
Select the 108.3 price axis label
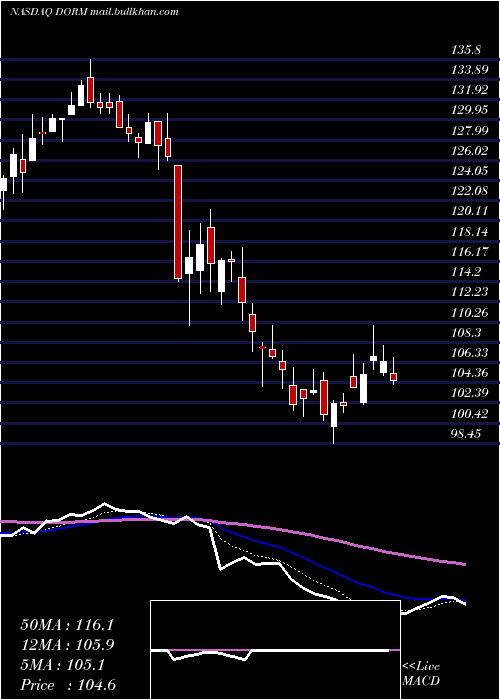(x=466, y=333)
